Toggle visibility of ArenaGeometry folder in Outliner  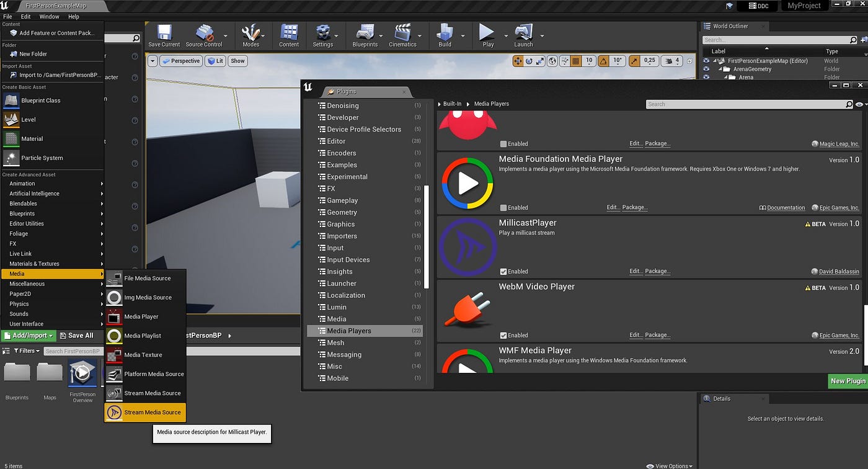706,69
